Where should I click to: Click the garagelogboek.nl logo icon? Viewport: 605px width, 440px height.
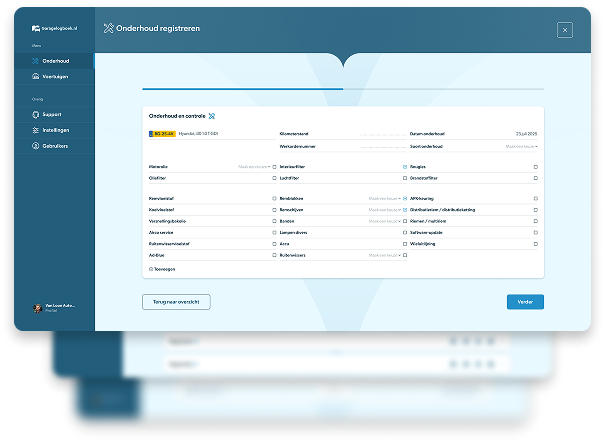click(x=36, y=33)
